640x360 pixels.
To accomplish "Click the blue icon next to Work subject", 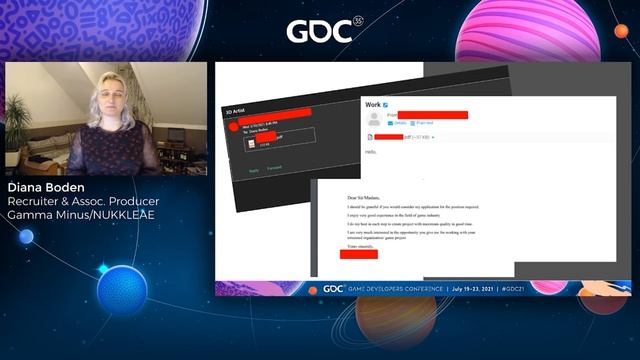I will tap(385, 105).
